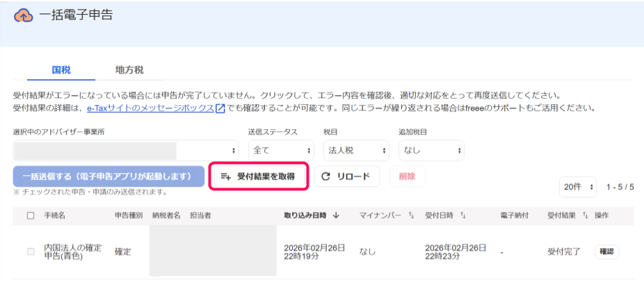Open the 追加税目 dropdown showing なし

(x=431, y=151)
